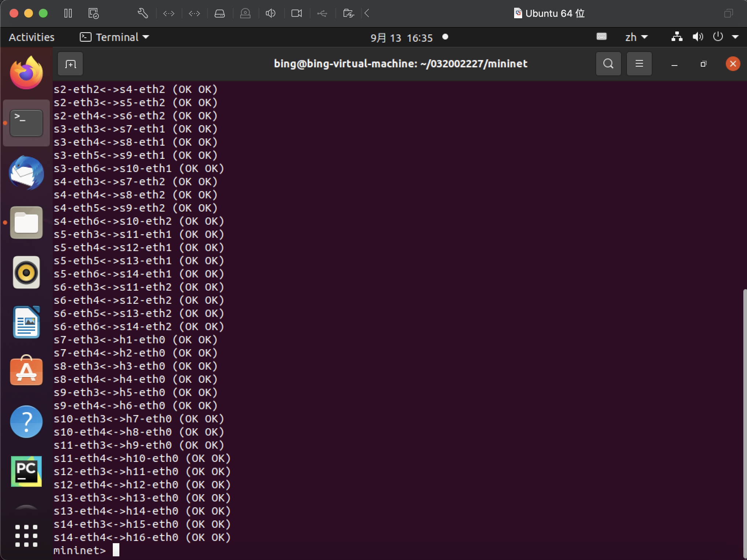747x560 pixels.
Task: Open terminal search with magnifier icon
Action: pos(608,64)
